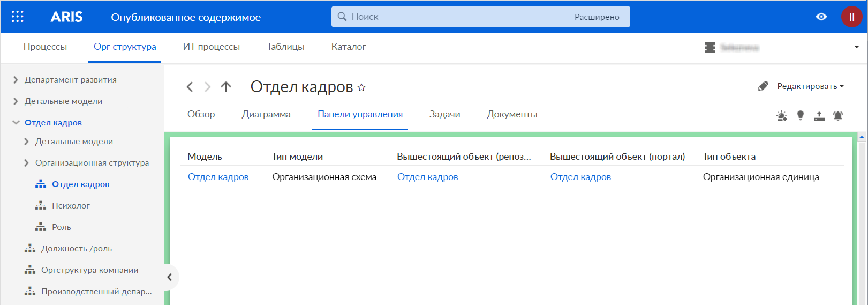
Task: Click the search magnifier icon
Action: 342,17
